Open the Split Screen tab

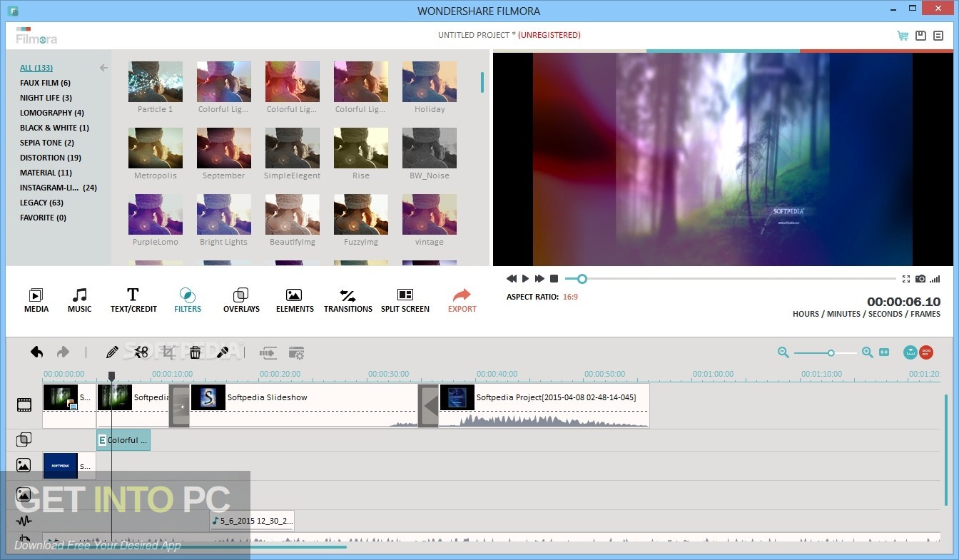405,300
